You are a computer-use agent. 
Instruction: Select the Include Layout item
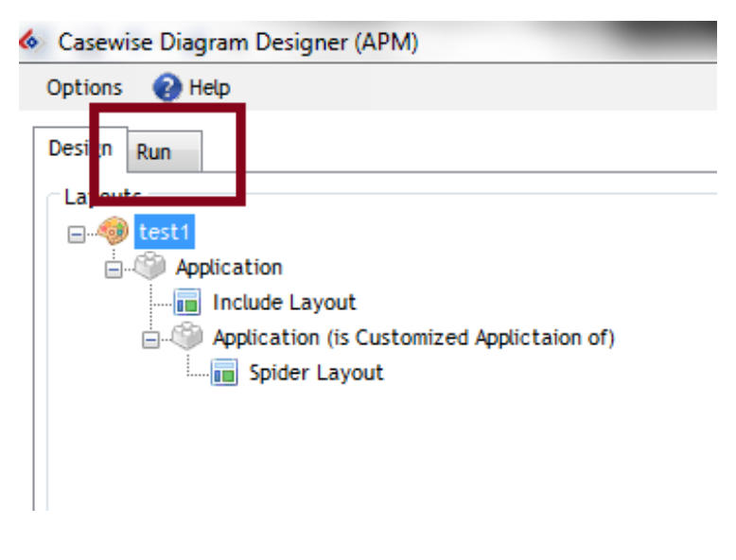coord(284,303)
